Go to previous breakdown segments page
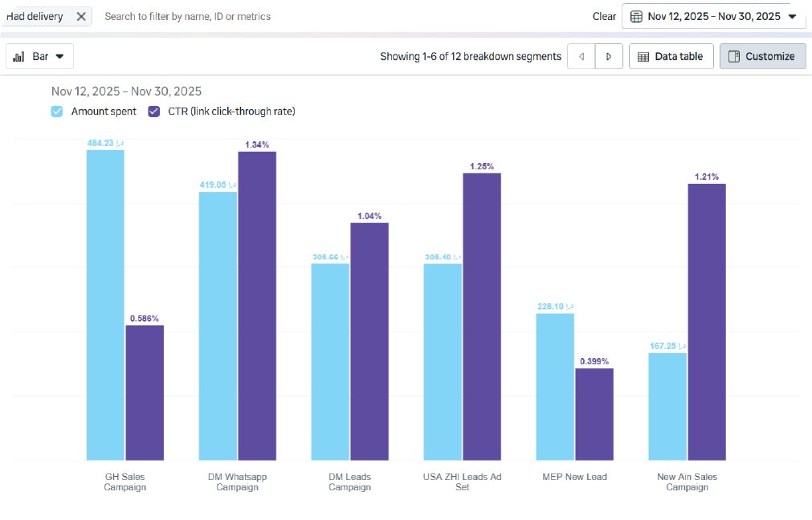The width and height of the screenshot is (812, 520). 581,56
